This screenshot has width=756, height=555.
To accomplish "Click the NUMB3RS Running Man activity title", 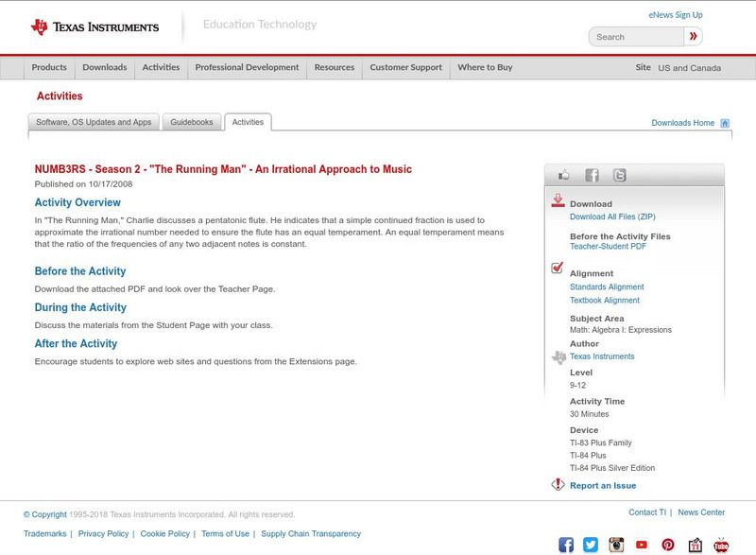I will pyautogui.click(x=223, y=169).
